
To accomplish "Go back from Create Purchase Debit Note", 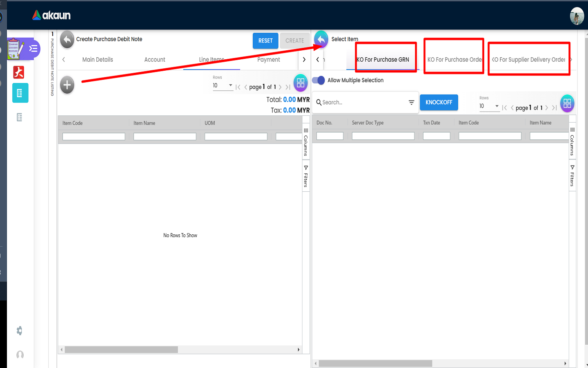I will pyautogui.click(x=67, y=40).
